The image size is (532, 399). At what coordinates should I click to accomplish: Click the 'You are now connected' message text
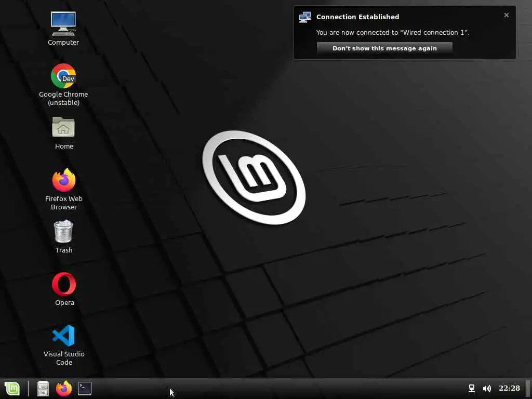(393, 33)
